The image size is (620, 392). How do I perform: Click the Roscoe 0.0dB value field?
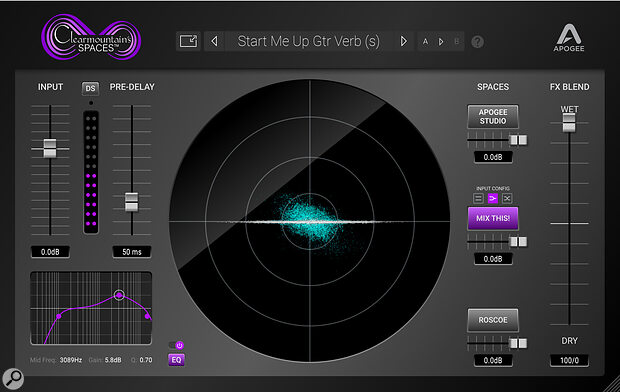pos(493,360)
